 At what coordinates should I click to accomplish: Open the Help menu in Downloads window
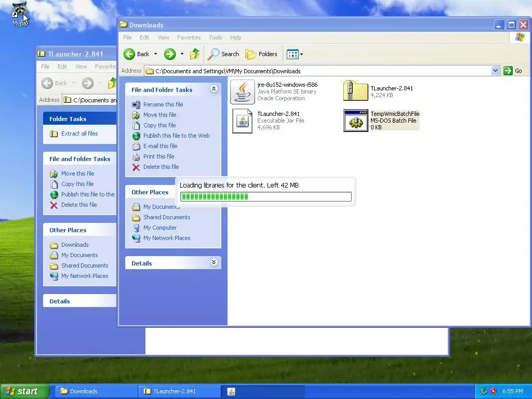point(235,37)
